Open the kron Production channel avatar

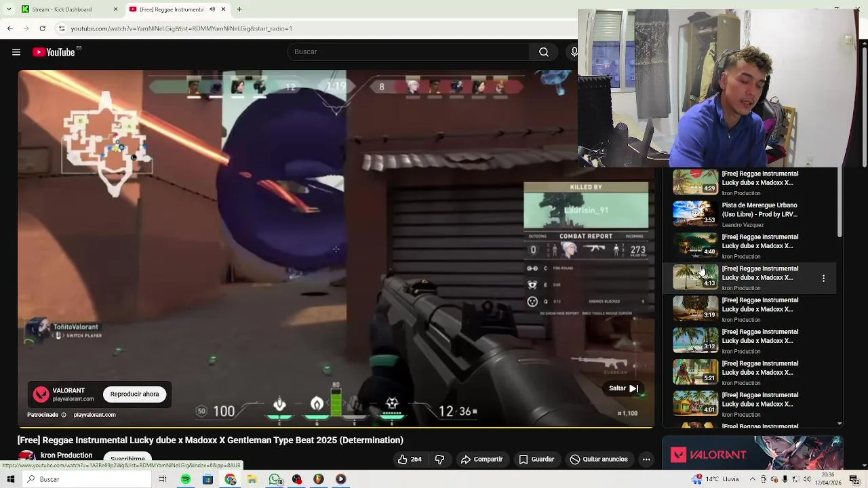[26, 457]
